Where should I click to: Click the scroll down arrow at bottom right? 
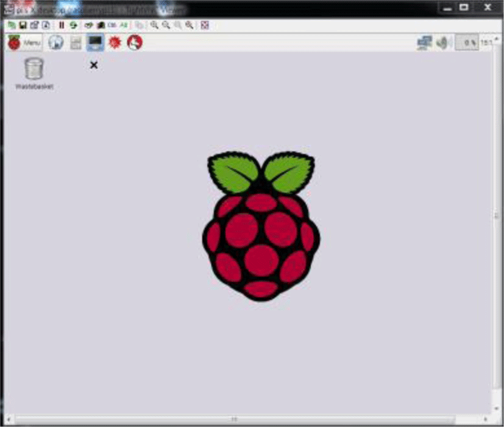tap(497, 408)
